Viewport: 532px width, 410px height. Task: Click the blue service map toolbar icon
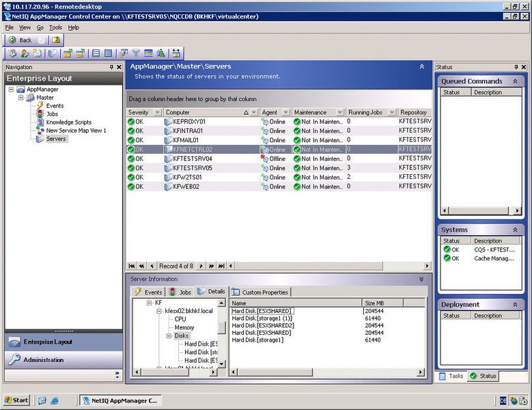tap(148, 53)
